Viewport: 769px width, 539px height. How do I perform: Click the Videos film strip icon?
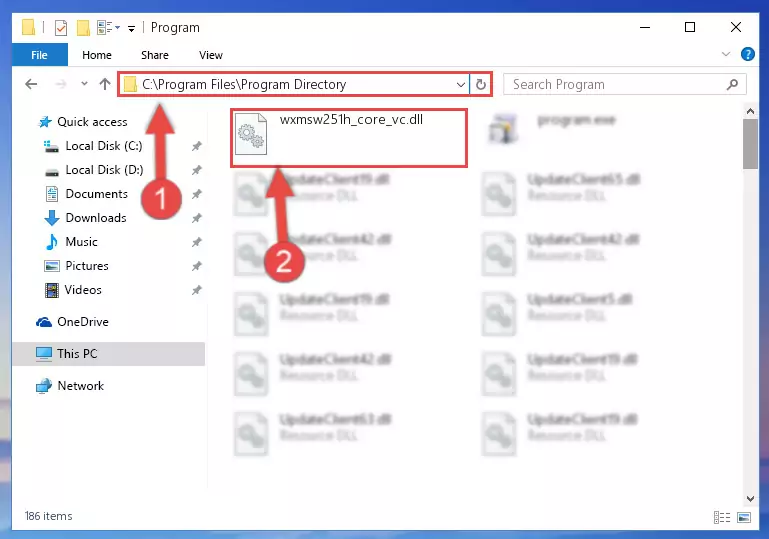51,290
